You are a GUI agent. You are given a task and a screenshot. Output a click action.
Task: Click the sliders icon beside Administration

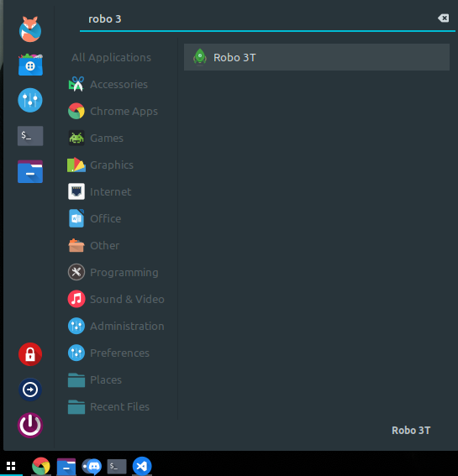(76, 326)
